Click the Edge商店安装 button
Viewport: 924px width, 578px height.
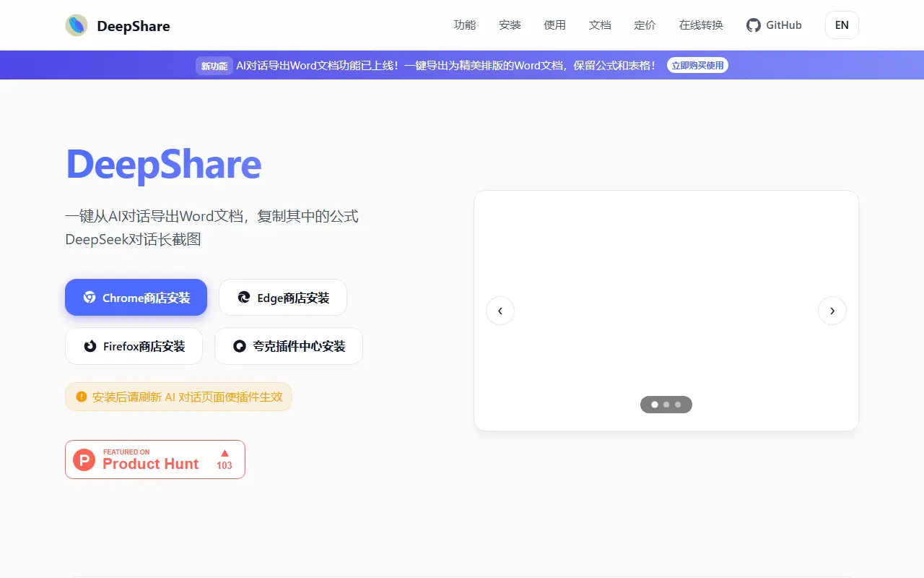click(283, 298)
